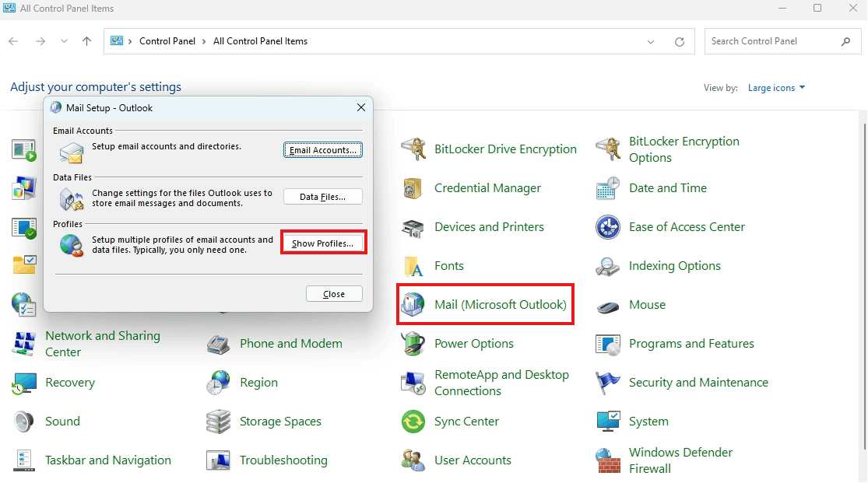The width and height of the screenshot is (868, 483).
Task: Open the Indexing Options magnifier icon
Action: [608, 266]
